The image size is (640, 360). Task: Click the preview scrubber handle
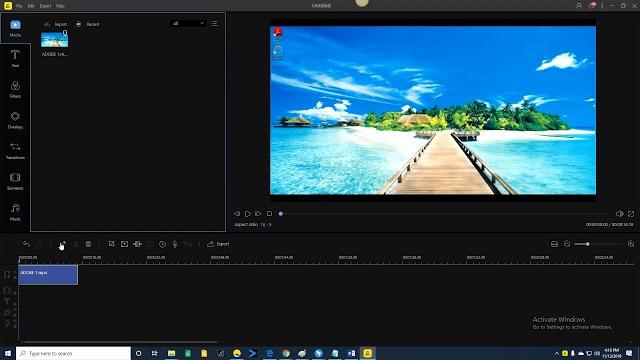(280, 213)
